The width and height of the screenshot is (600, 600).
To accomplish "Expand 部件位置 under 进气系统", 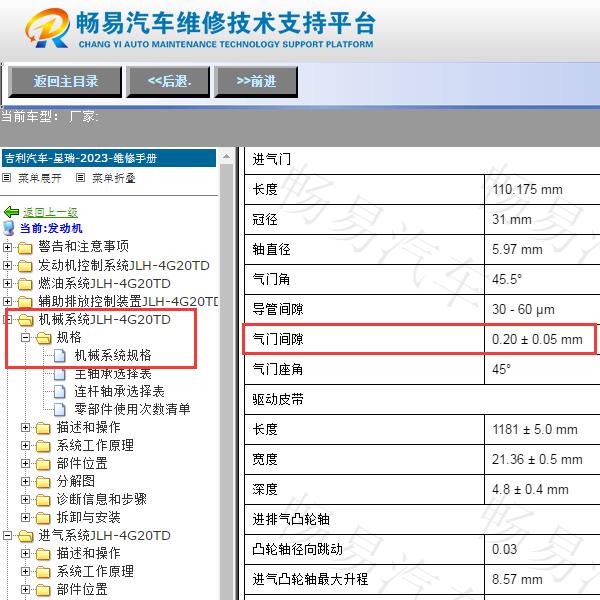I will click(x=25, y=589).
